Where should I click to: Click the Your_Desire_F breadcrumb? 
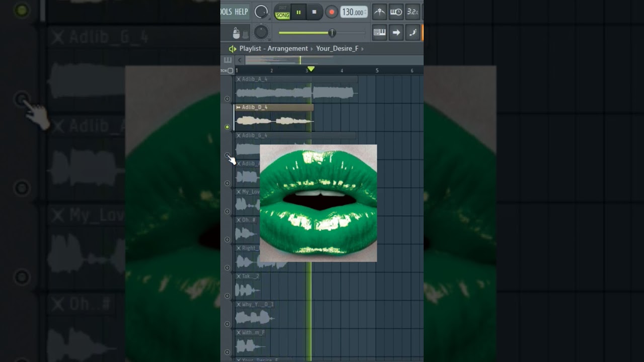[x=337, y=49]
